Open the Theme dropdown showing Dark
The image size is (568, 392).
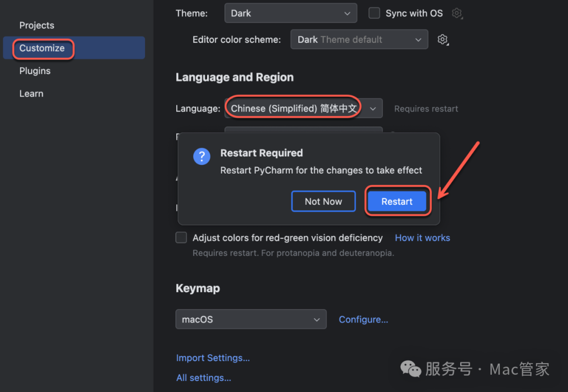290,14
